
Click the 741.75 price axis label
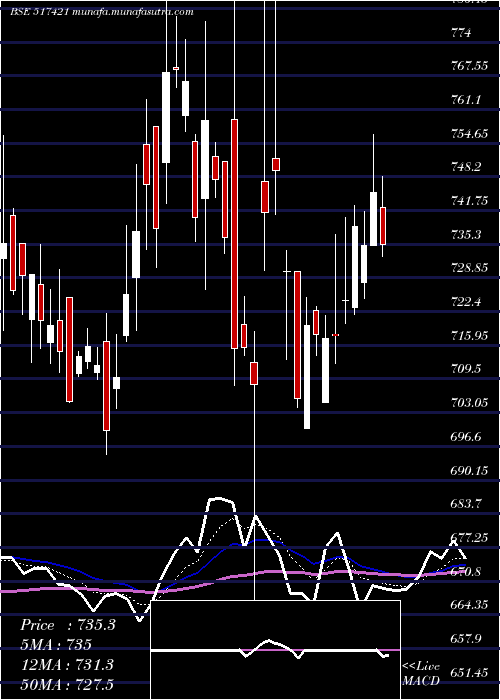pos(469,201)
